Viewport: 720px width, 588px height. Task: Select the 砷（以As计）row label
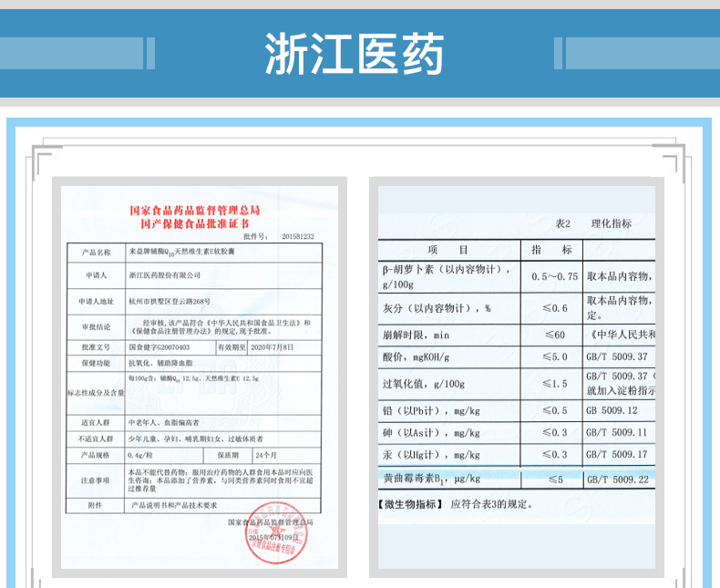pos(431,433)
